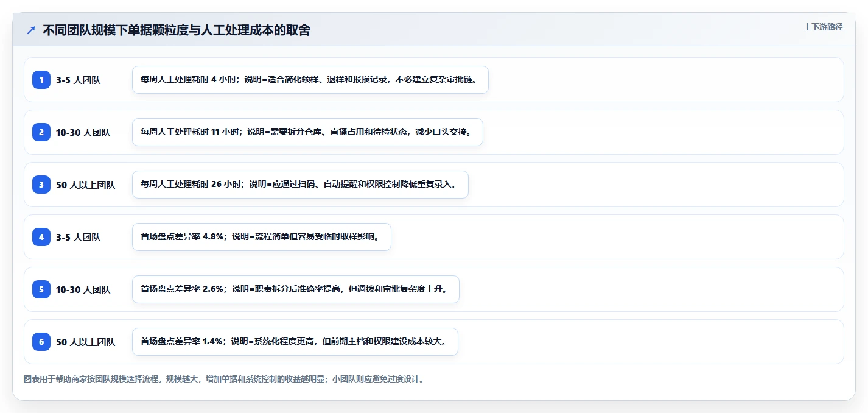Select the chart title about 单据颗粒度与人工处理成本

pos(177,30)
